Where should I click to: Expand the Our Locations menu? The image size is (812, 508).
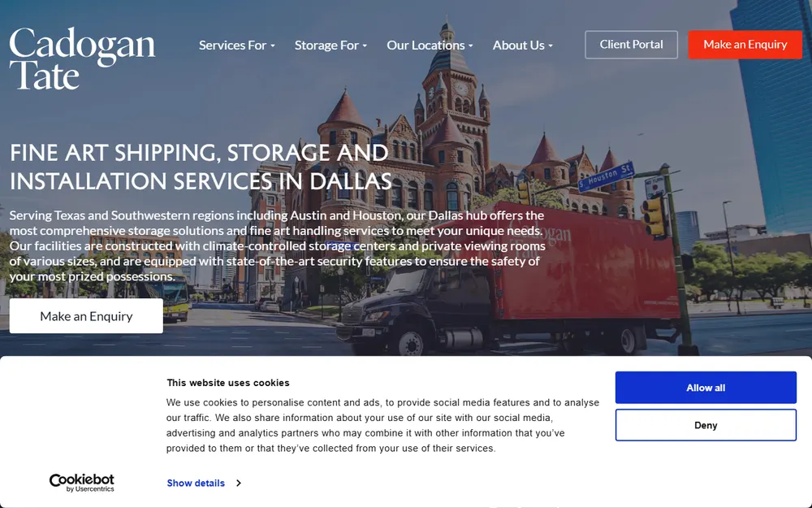(x=430, y=45)
